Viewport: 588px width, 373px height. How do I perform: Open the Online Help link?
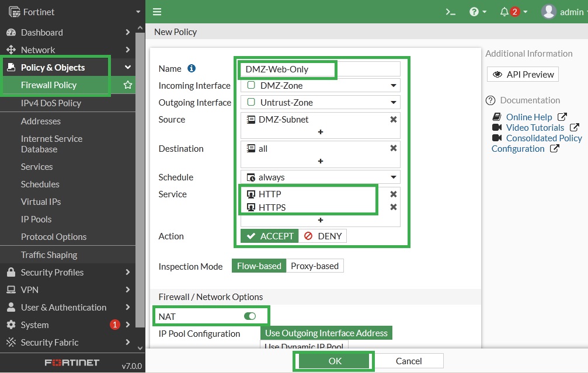coord(529,117)
